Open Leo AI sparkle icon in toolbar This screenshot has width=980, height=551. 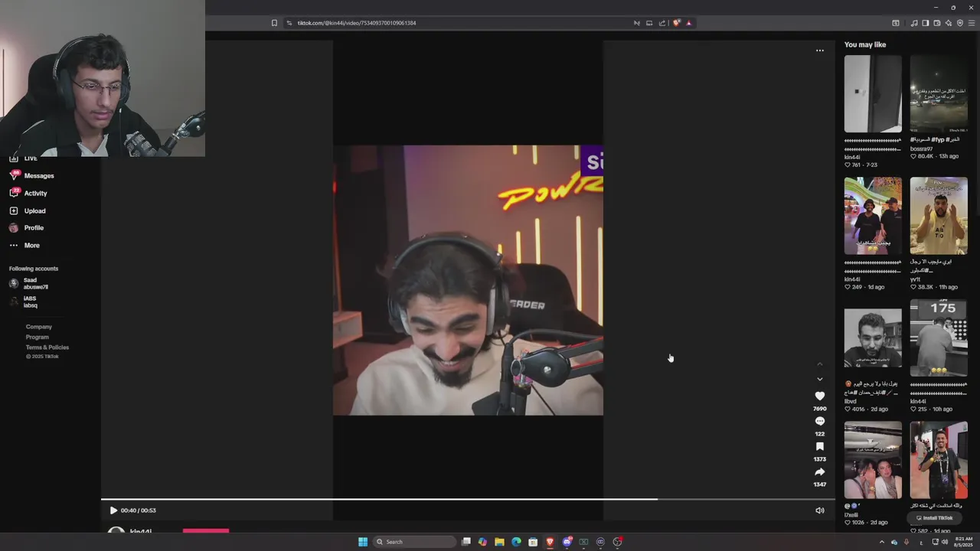[x=948, y=23]
